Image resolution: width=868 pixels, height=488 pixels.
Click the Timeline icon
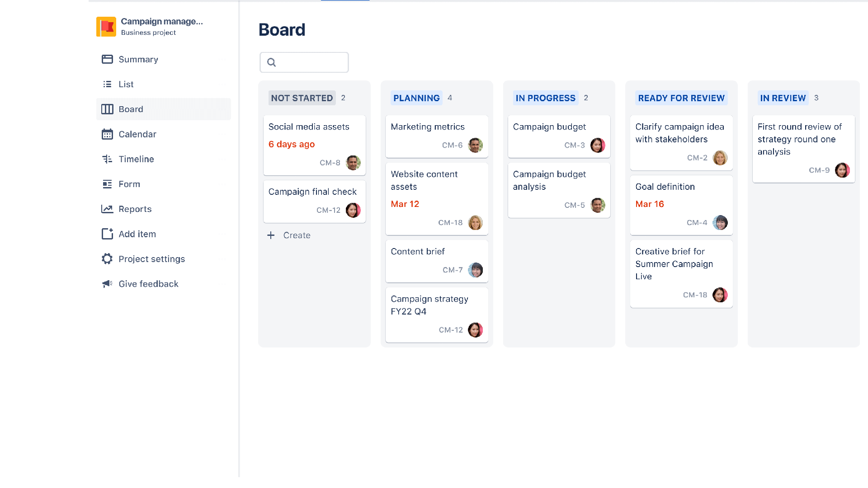[x=107, y=159]
